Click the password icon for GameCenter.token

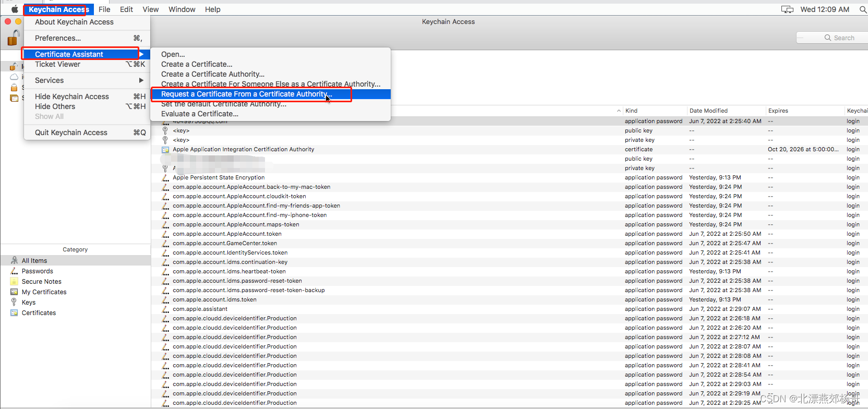pos(165,243)
